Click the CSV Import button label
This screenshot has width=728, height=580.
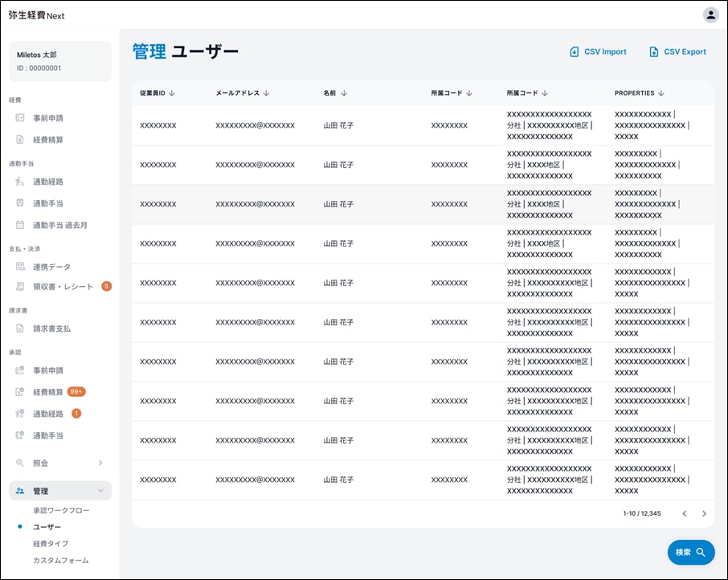[605, 51]
